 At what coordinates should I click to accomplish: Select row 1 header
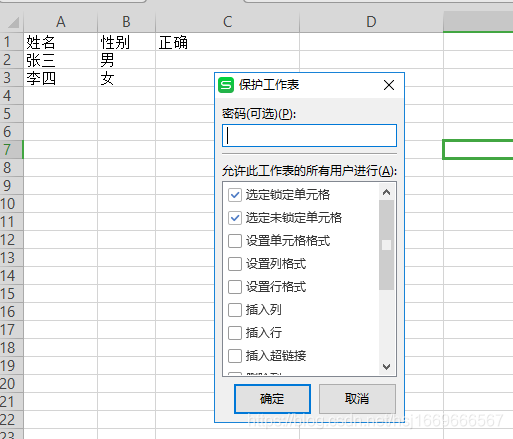[x=11, y=42]
